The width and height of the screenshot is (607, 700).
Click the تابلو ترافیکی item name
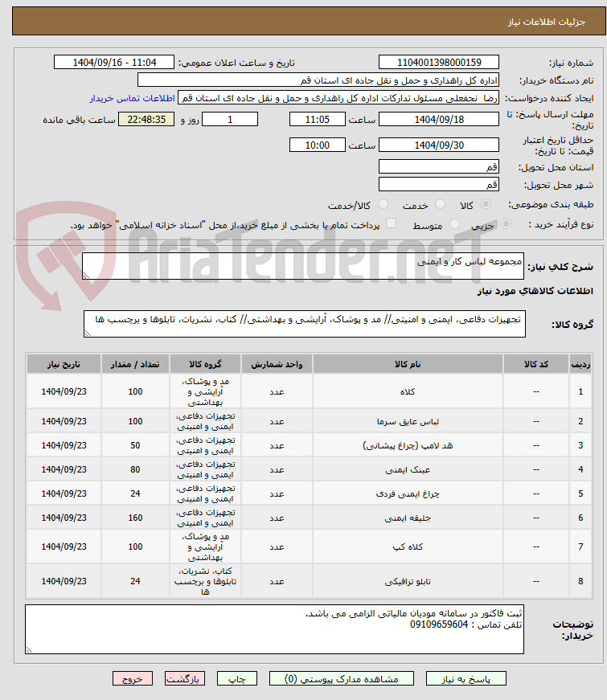click(x=408, y=581)
